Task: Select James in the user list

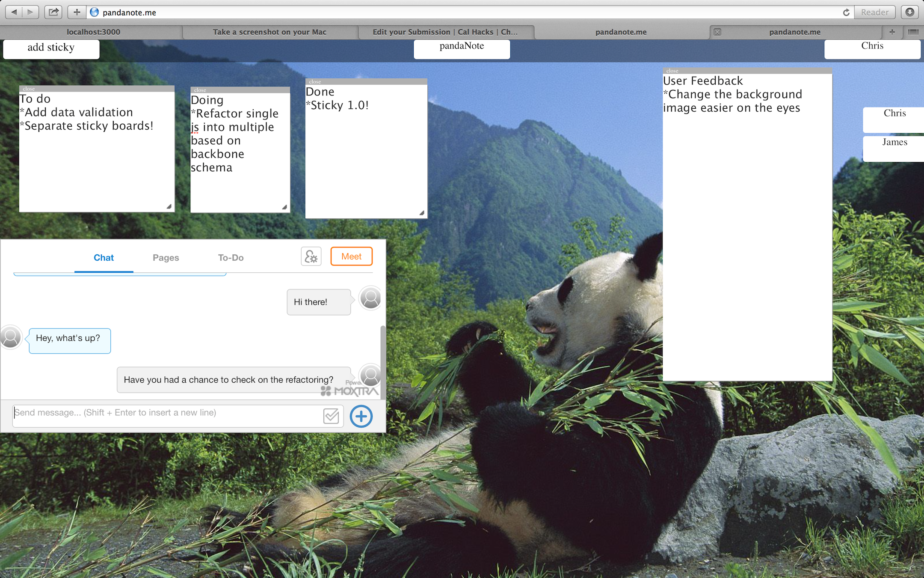Action: pyautogui.click(x=894, y=143)
